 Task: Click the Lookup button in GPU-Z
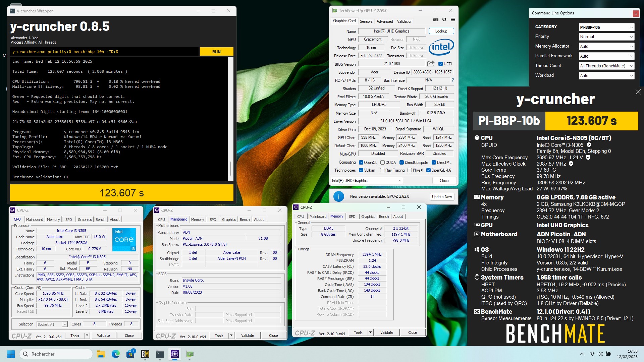pos(441,31)
